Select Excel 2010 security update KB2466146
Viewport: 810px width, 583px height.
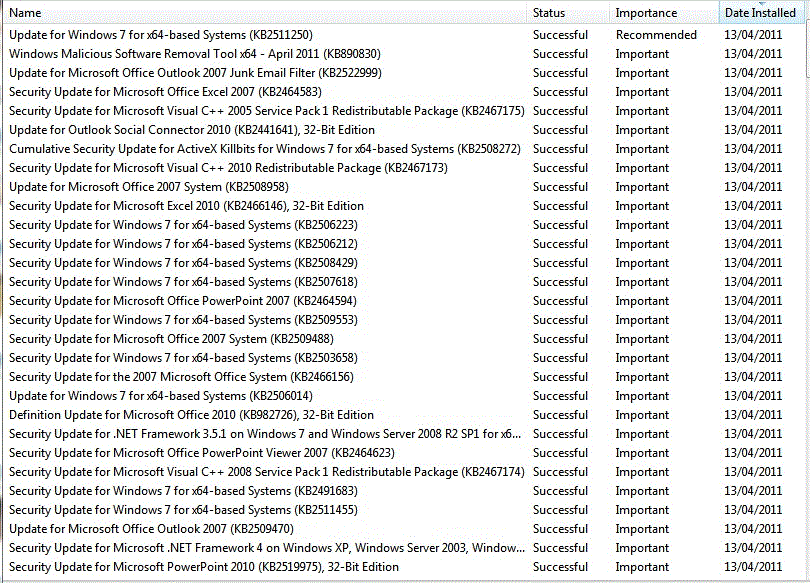(186, 206)
